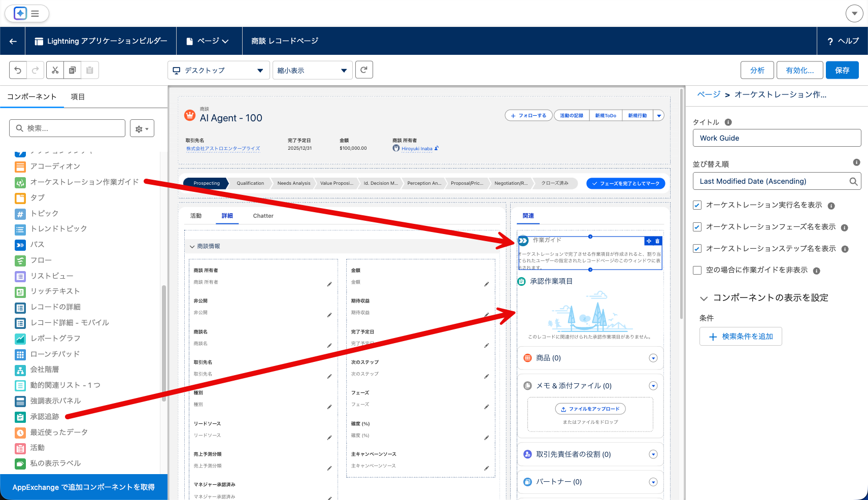
Task: Select the 関連 tab in the right column
Action: click(x=528, y=216)
